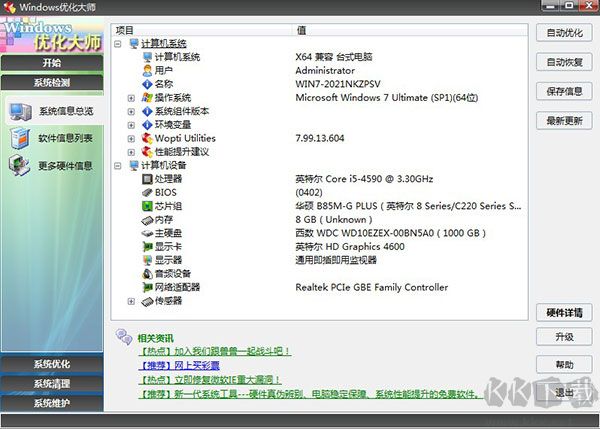600x429 pixels.
Task: Collapse the 计算机系统 tree group
Action: pyautogui.click(x=118, y=44)
